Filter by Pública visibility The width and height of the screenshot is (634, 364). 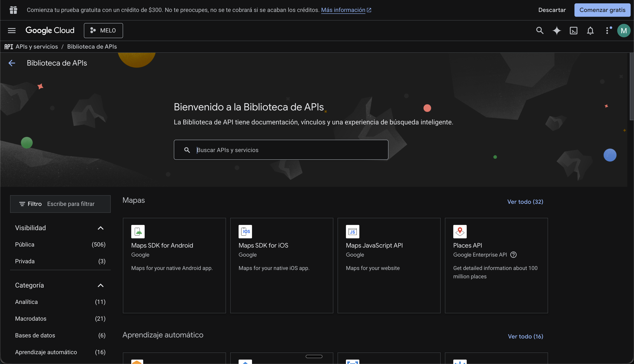[x=25, y=244]
